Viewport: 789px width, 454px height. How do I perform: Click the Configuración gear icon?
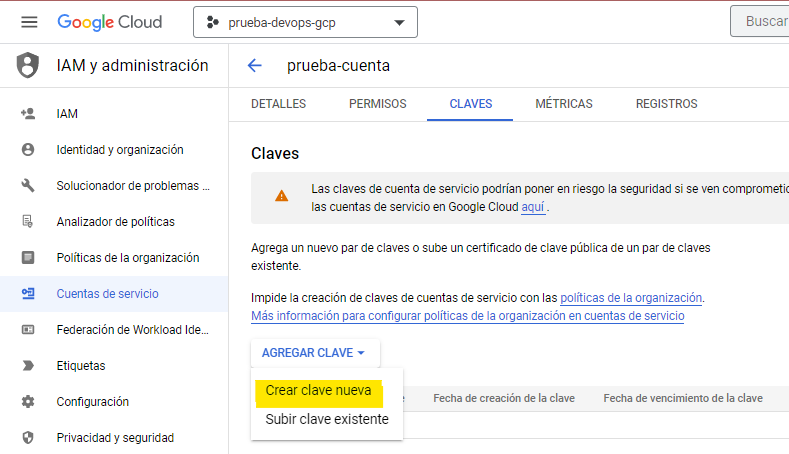click(28, 402)
